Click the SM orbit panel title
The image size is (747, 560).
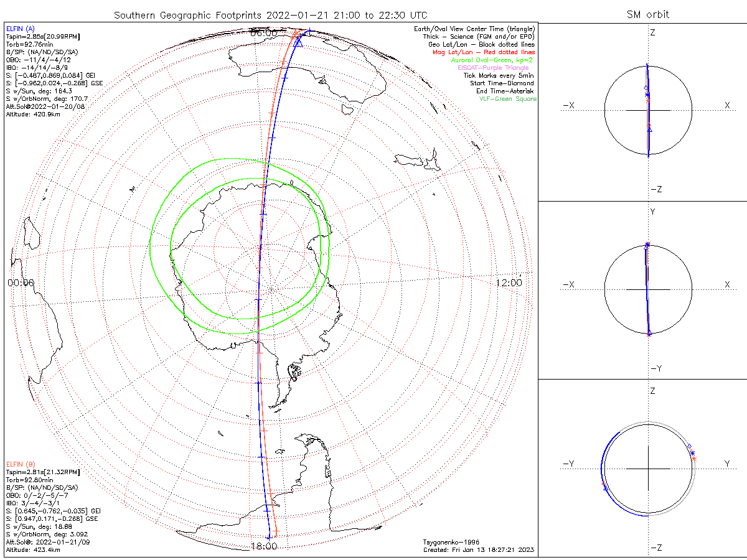(x=648, y=14)
